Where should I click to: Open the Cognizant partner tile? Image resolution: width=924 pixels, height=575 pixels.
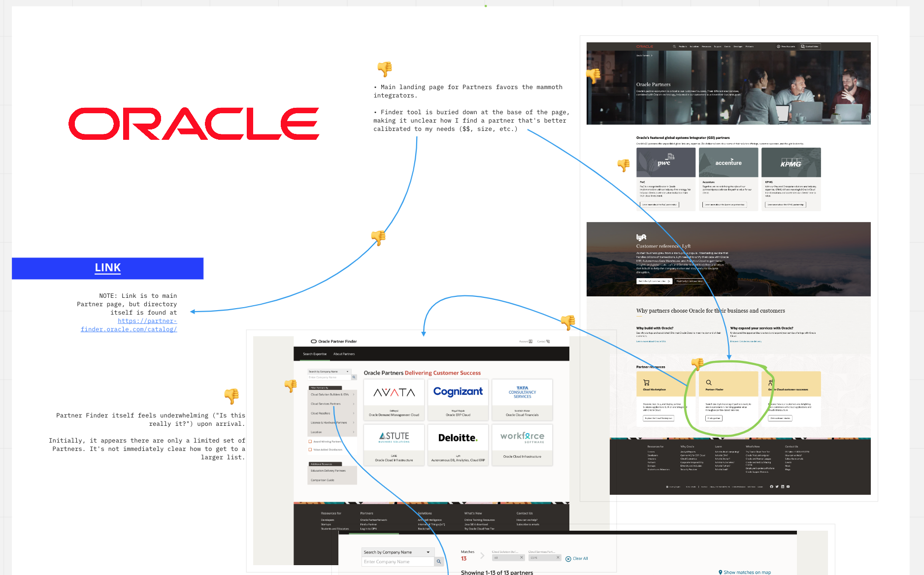458,399
